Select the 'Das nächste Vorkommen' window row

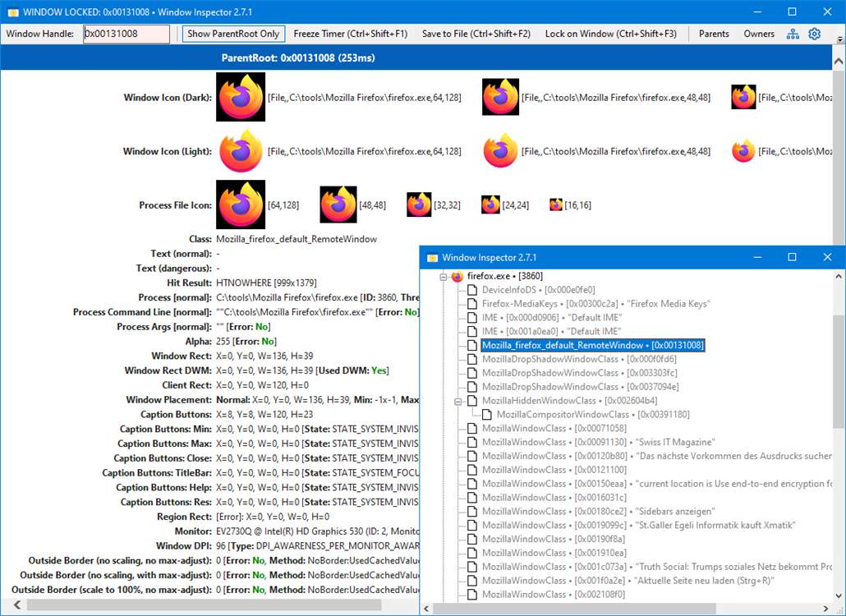[x=656, y=456]
